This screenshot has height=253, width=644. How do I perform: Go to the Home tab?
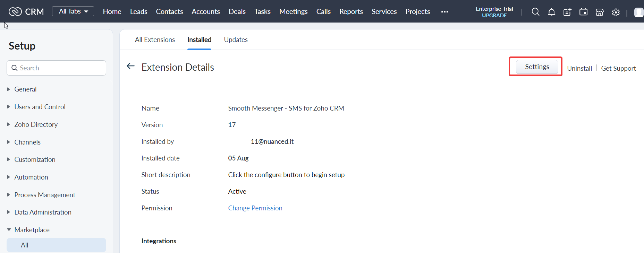tap(112, 11)
